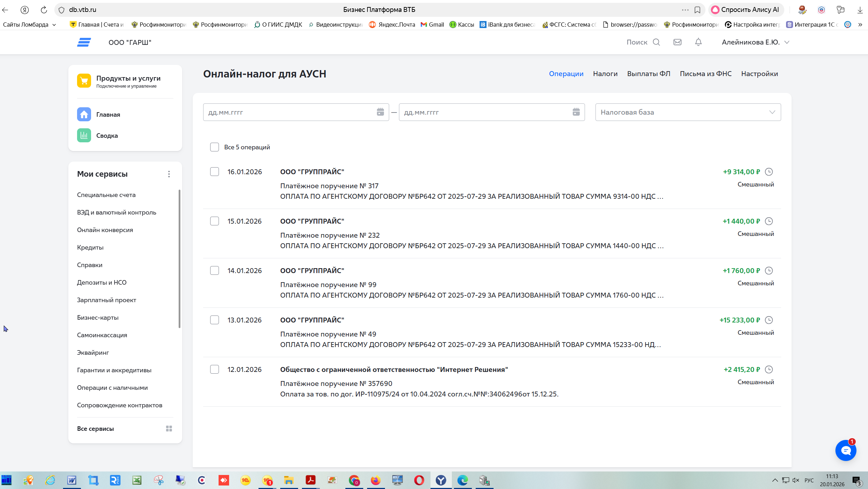The image size is (868, 489).
Task: Go to Зарплатный проект service
Action: coord(106,300)
